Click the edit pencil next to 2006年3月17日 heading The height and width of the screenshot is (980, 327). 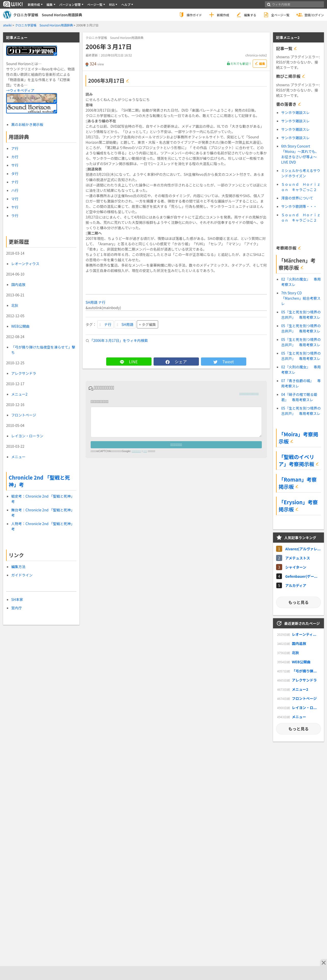click(x=128, y=81)
